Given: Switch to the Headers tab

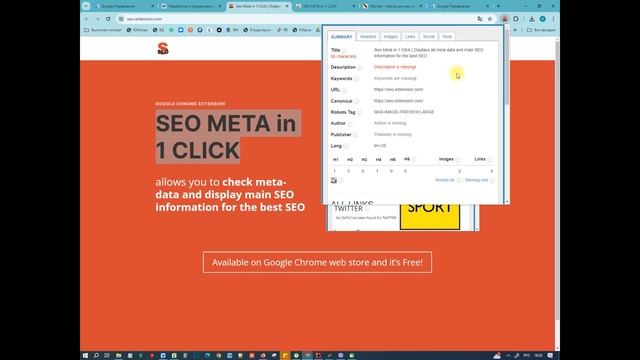Looking at the screenshot, I should 368,36.
